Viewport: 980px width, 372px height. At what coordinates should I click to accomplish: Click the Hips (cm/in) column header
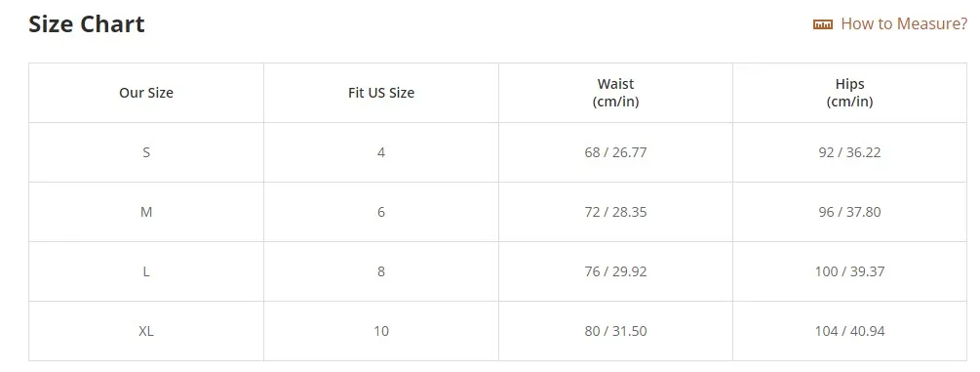850,93
